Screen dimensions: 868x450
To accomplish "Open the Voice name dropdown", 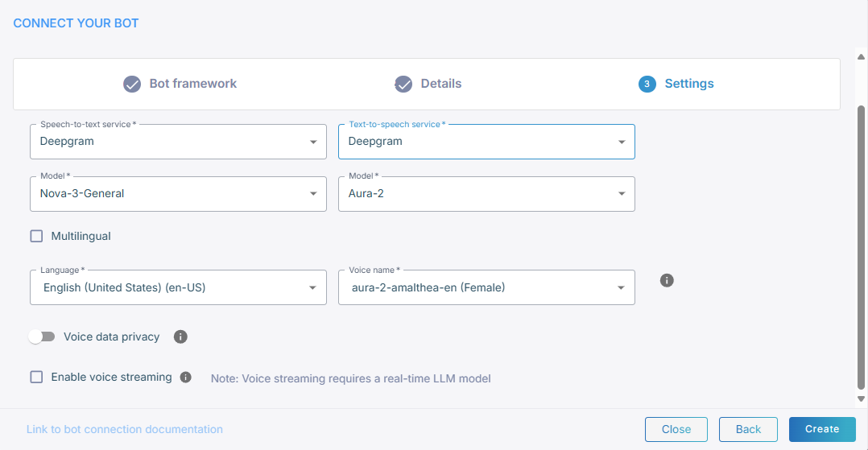I will [x=486, y=287].
